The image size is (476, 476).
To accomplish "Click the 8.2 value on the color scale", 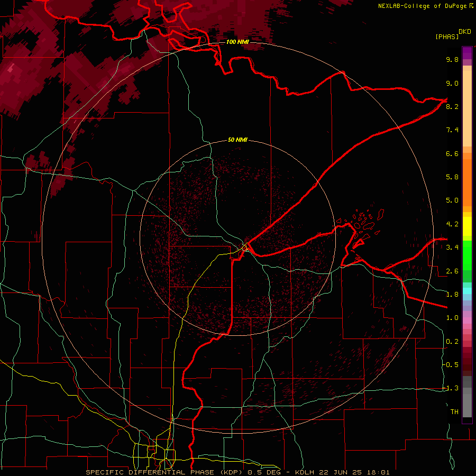I will tap(452, 106).
